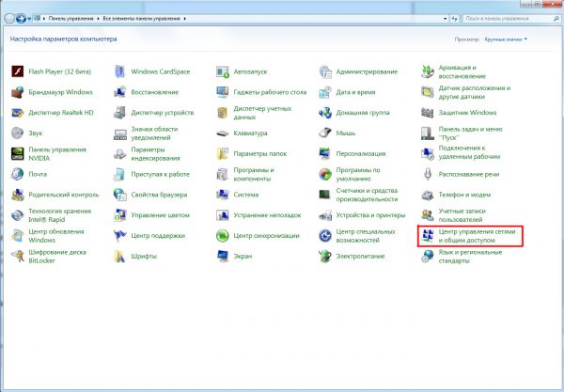
Task: Open the Язык и региональные стандарты icon
Action: pos(428,256)
